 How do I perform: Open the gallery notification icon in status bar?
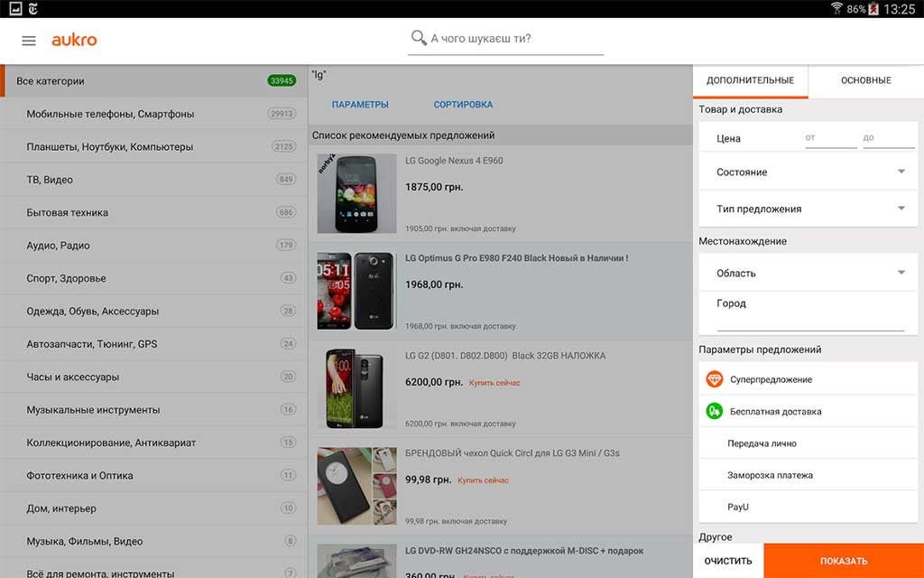(15, 9)
